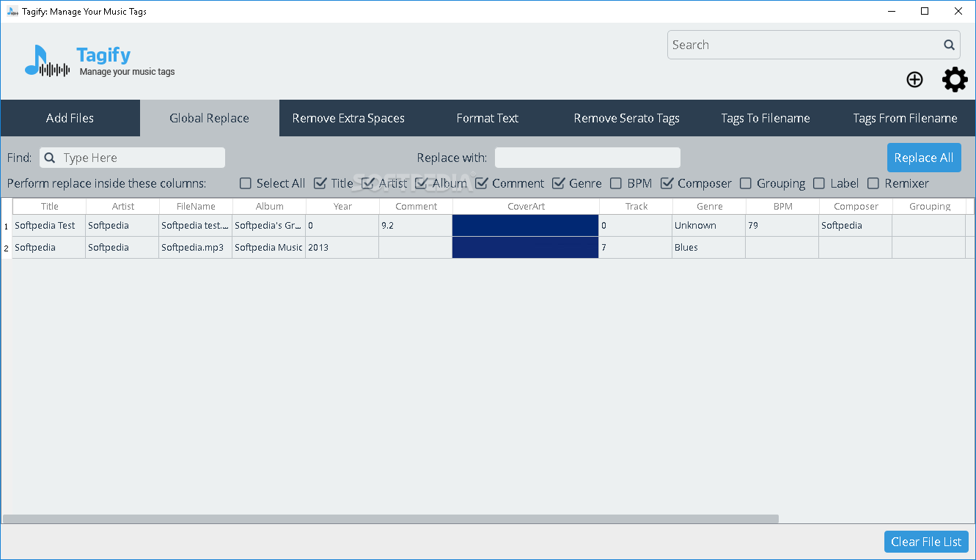Click the Year column header

[x=343, y=207]
